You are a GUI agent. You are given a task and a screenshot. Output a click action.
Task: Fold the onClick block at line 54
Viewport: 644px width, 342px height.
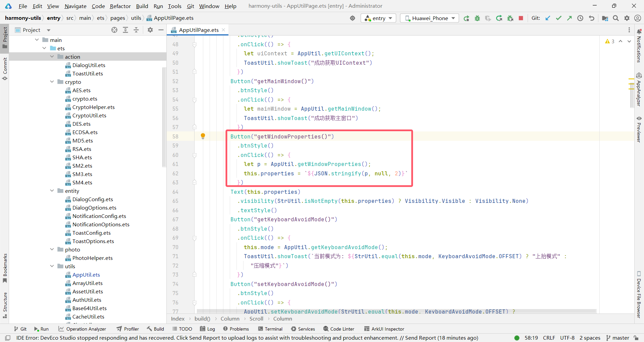[195, 100]
